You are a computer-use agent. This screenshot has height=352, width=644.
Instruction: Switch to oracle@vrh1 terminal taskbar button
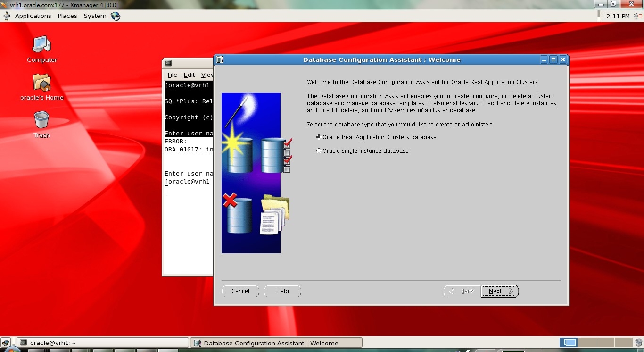102,343
